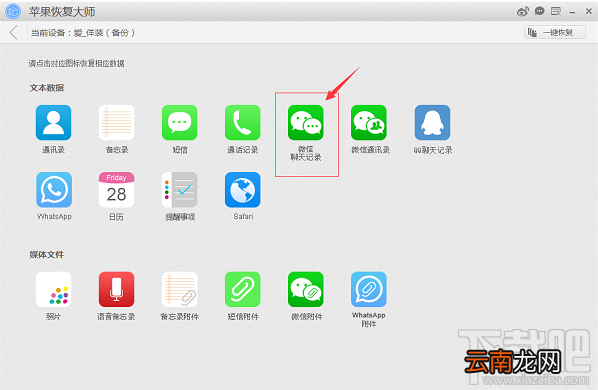Viewport: 598px width, 390px height.
Task: Click the 文本数据 section heading
Action: (x=47, y=88)
